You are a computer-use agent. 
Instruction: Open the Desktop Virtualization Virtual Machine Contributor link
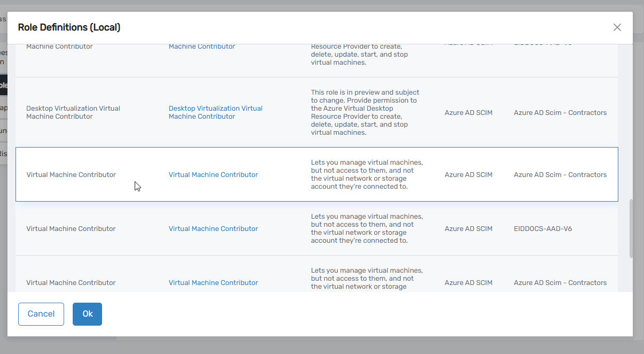215,112
